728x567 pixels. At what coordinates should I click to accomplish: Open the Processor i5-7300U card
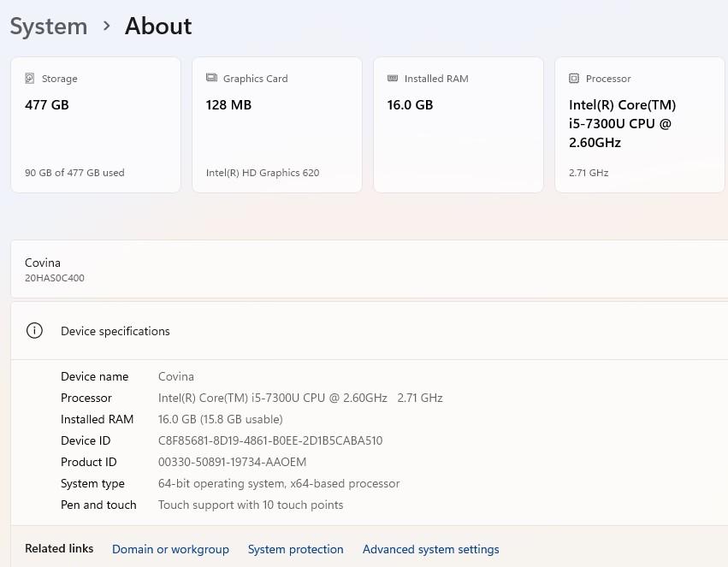[x=640, y=125]
